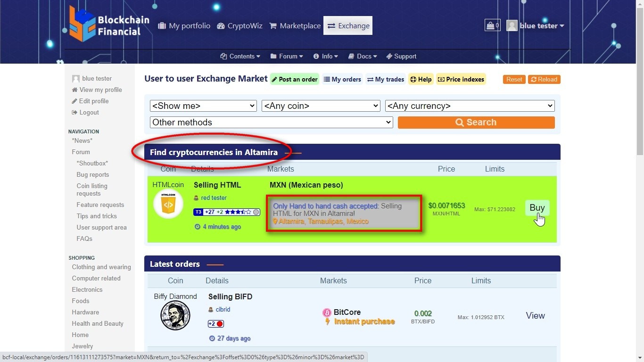Click the Reset filters button

tap(514, 79)
